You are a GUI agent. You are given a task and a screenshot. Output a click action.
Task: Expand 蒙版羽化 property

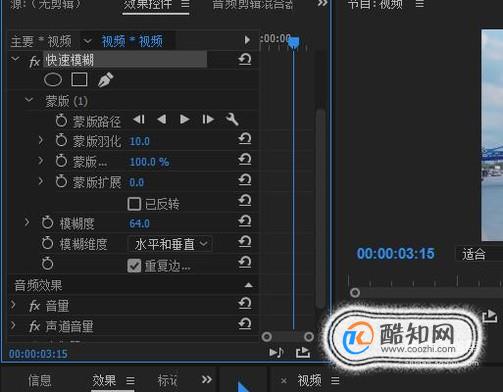point(40,140)
